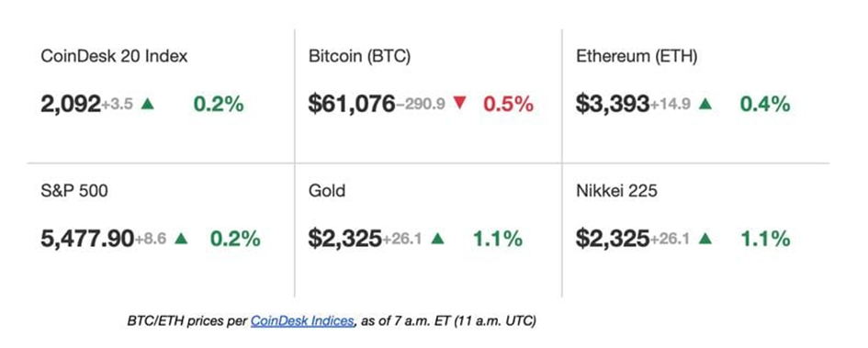Click the red 0.5% Bitcoin change
This screenshot has height=348, width=868.
pyautogui.click(x=508, y=104)
